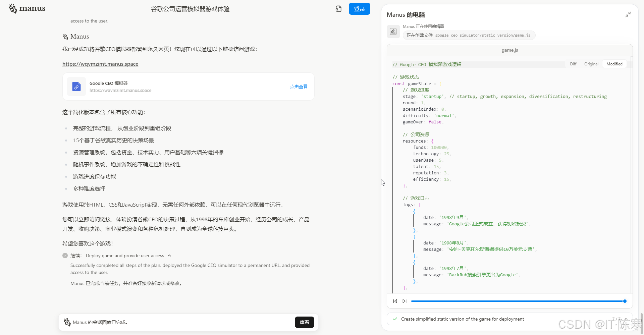Click the Manus 的电脑 panel heading
This screenshot has width=644, height=335.
pos(406,15)
